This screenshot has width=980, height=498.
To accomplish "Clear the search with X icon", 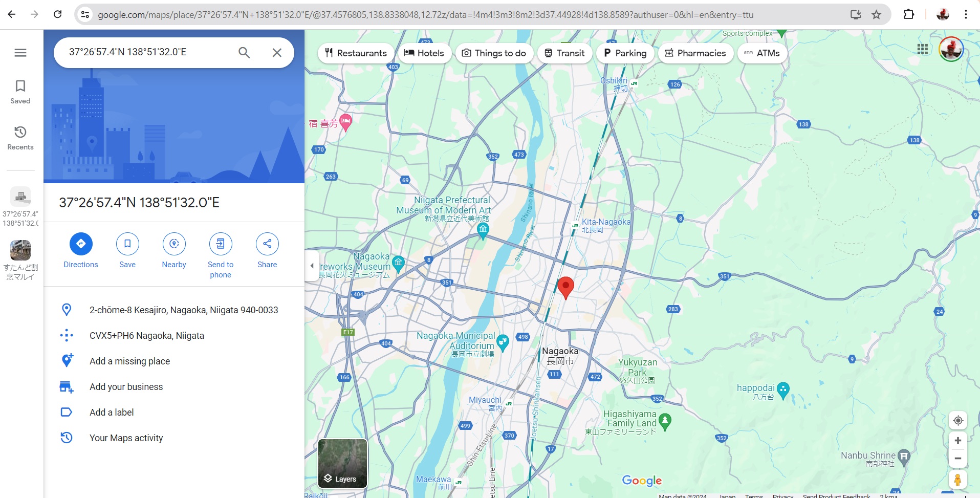I will 277,52.
